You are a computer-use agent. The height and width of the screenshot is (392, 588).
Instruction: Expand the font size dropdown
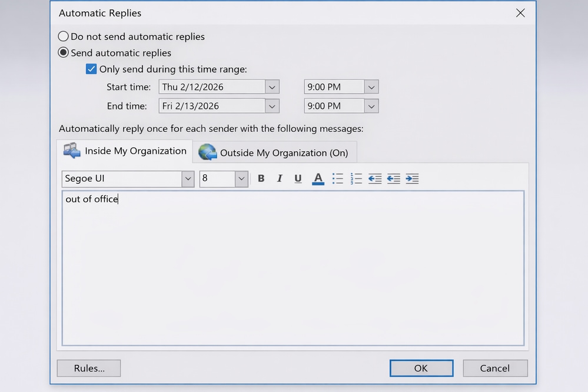241,179
